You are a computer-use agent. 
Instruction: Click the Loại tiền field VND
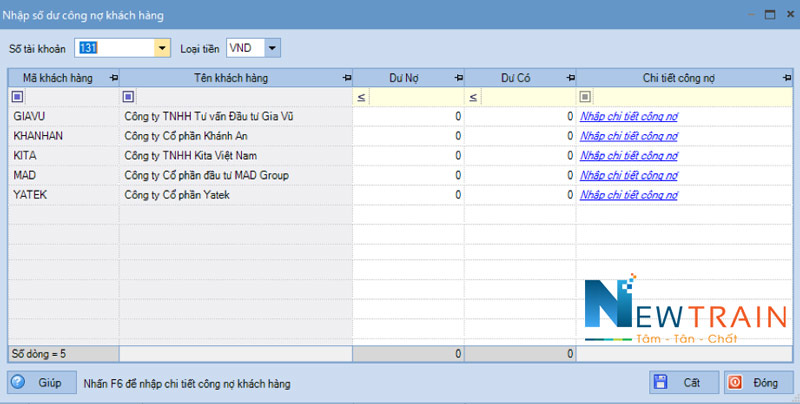coord(246,48)
